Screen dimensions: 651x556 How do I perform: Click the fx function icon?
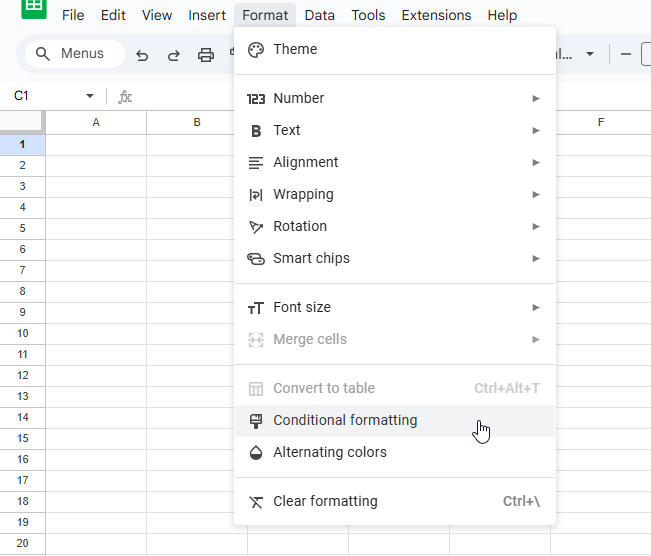point(125,97)
